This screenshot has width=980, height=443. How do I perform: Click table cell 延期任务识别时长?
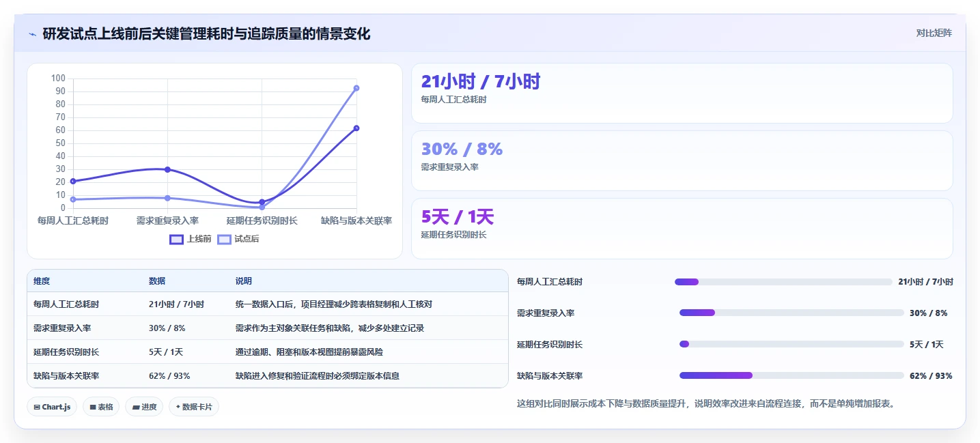pos(66,352)
